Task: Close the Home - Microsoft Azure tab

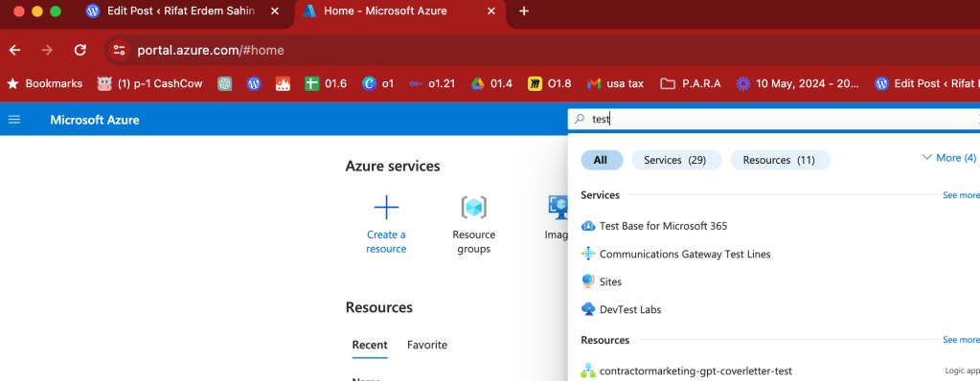Action: [491, 11]
